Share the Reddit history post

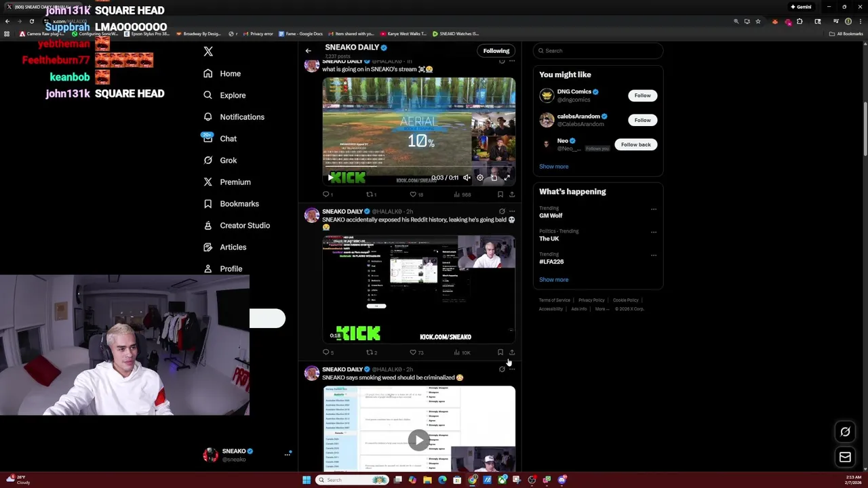(512, 352)
